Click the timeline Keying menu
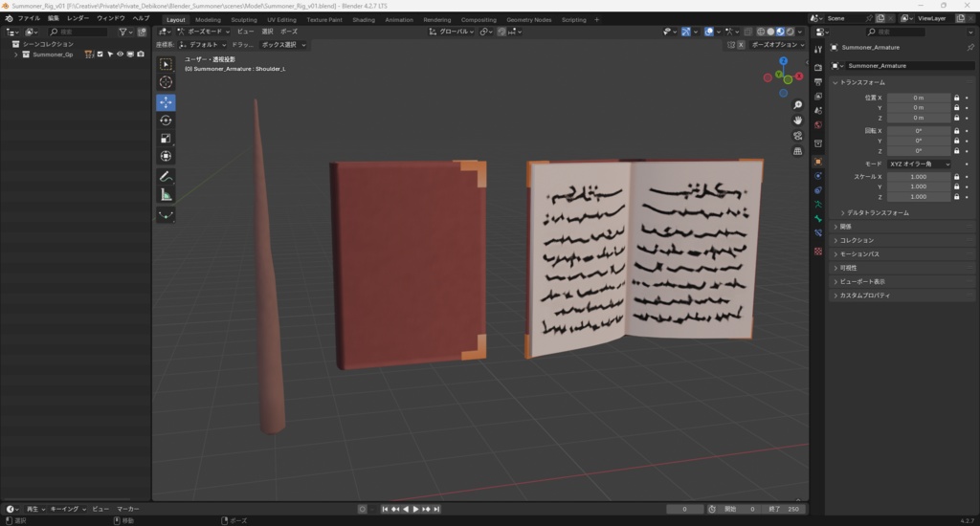This screenshot has height=526, width=980. [x=68, y=509]
